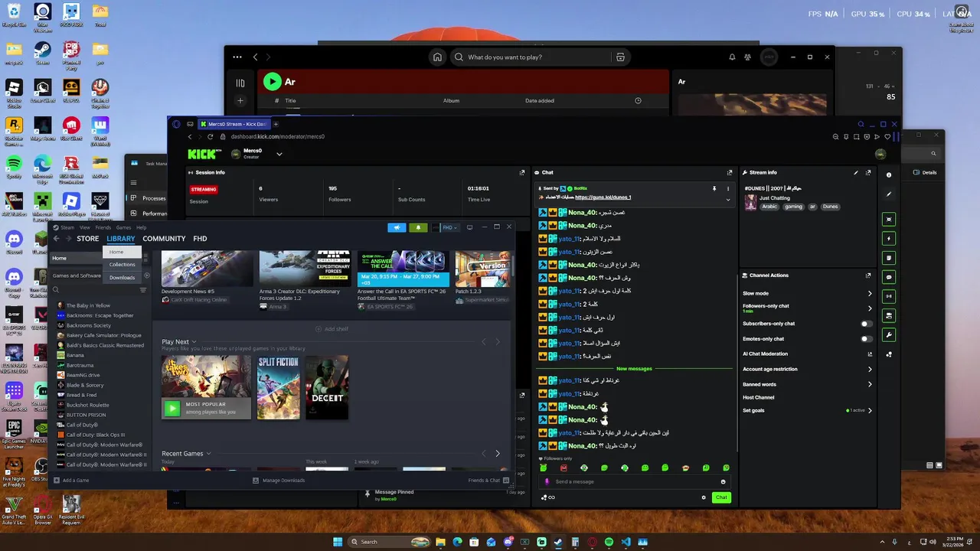
Task: Expand Banned words settings
Action: 870,384
